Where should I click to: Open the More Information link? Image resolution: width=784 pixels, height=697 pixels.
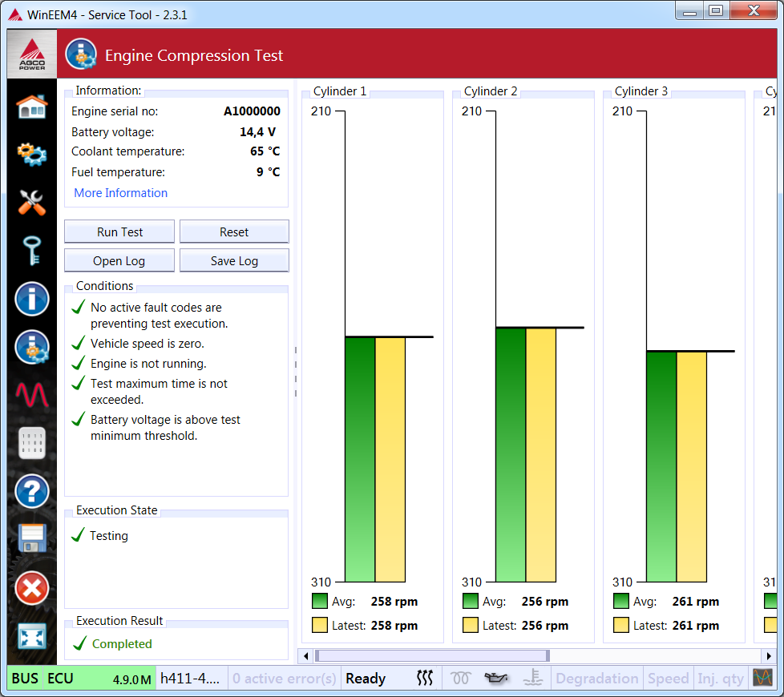tap(121, 193)
